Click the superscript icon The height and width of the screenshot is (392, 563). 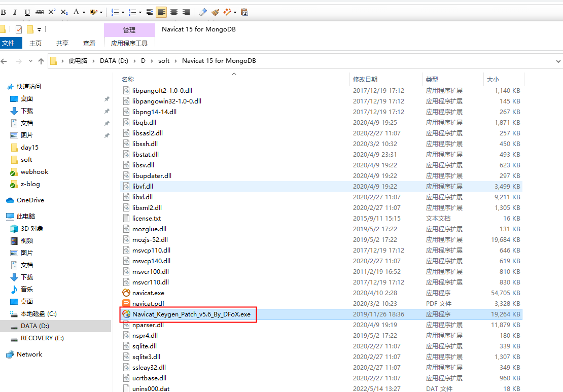(x=52, y=12)
